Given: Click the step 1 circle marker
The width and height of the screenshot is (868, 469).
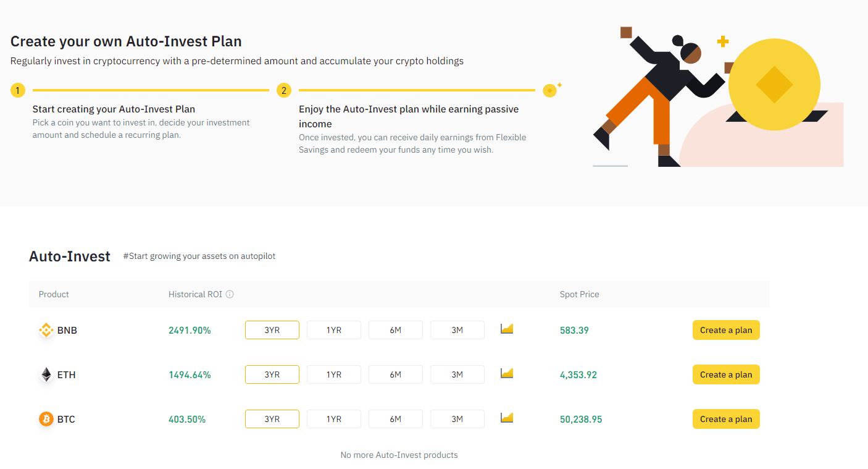Looking at the screenshot, I should [x=18, y=91].
